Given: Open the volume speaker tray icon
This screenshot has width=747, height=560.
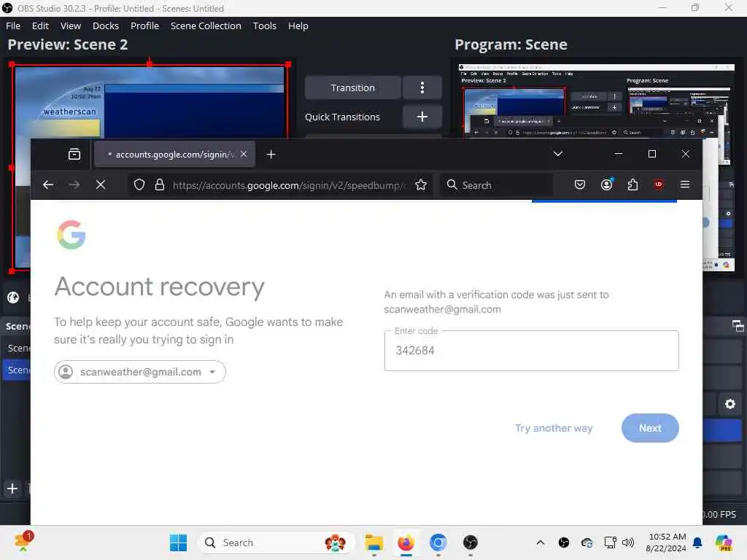Looking at the screenshot, I should 628,542.
